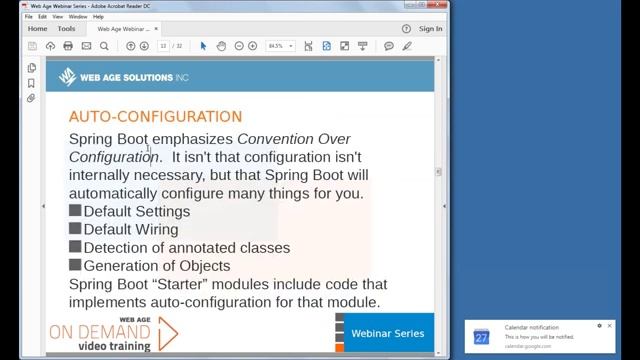
Task: Zoom out with minus icon
Action: [x=239, y=46]
